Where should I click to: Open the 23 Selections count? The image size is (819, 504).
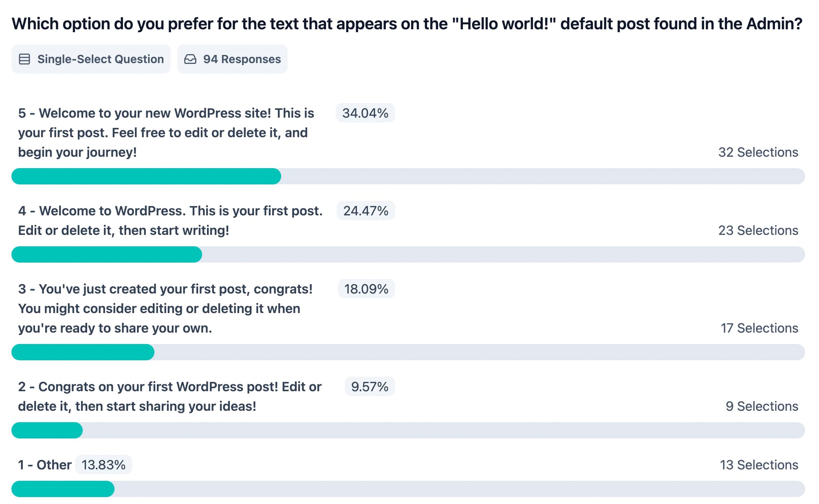(x=758, y=230)
